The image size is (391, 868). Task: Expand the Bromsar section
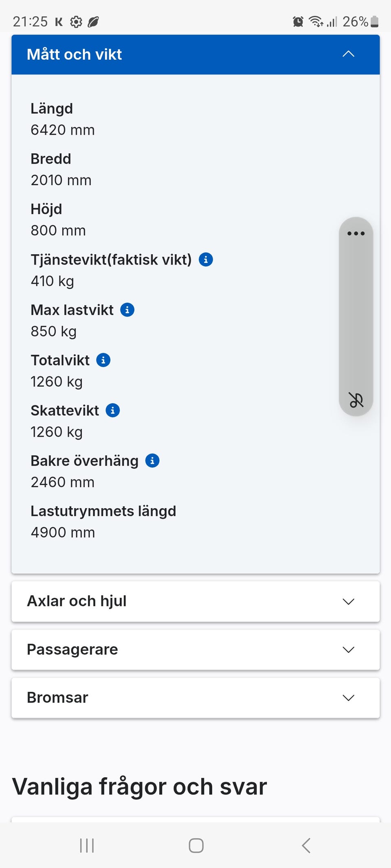tap(348, 698)
